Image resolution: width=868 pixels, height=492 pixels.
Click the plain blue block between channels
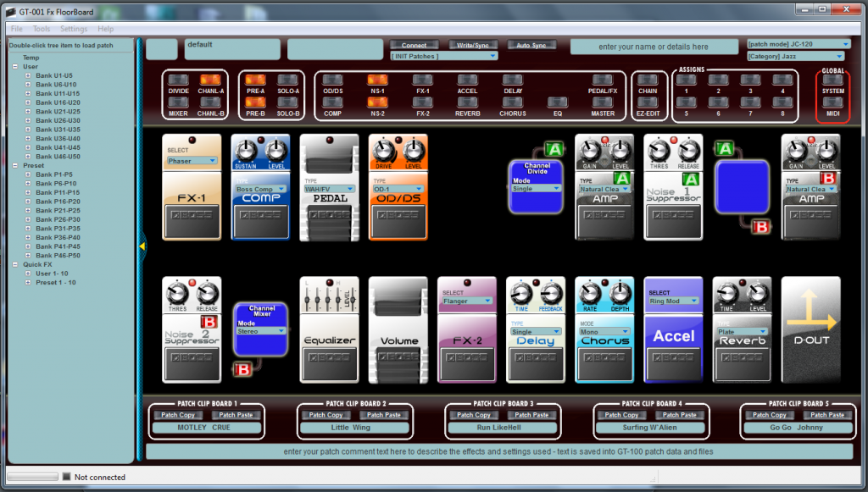(x=741, y=187)
